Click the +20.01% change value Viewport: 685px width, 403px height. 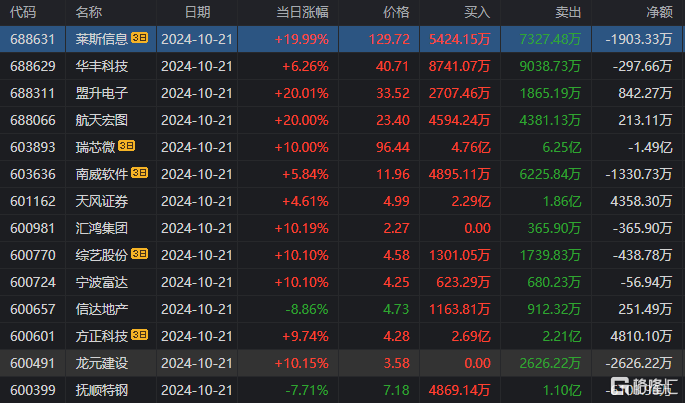point(301,94)
